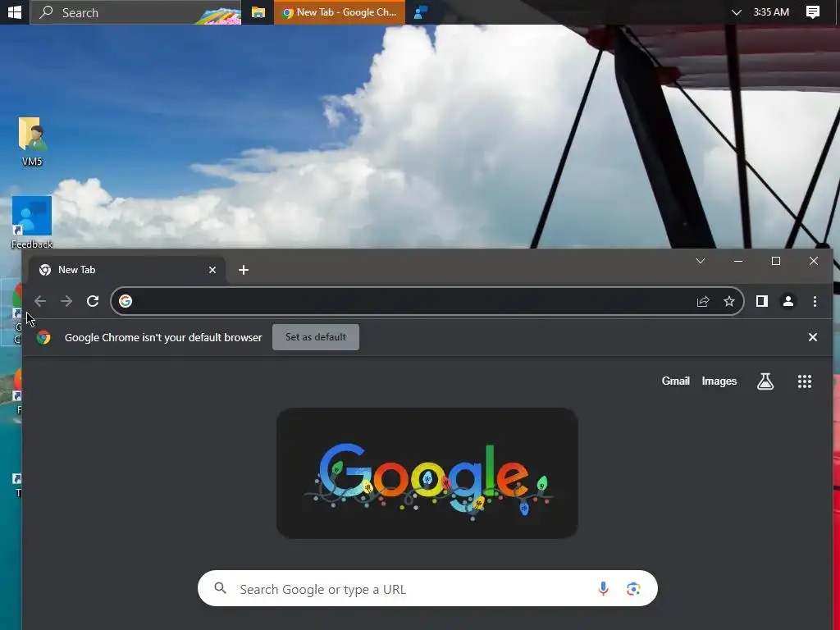Screen dimensions: 840x630
Task: Select the Feedback desktop shortcut
Action: click(x=32, y=222)
